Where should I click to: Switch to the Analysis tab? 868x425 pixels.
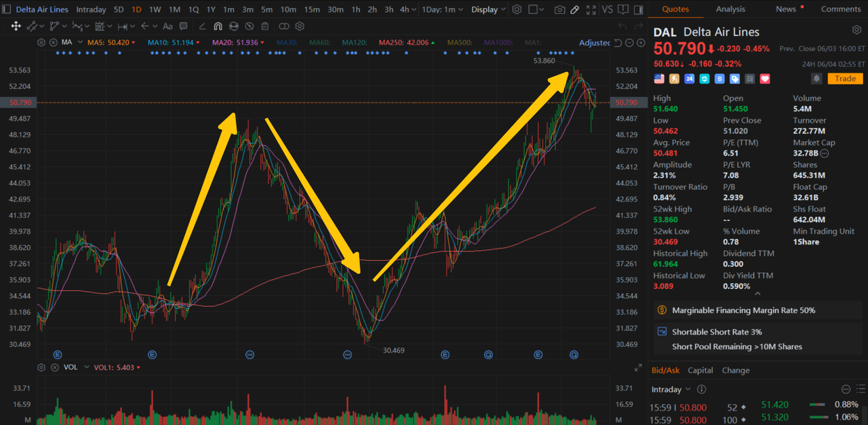pos(730,9)
